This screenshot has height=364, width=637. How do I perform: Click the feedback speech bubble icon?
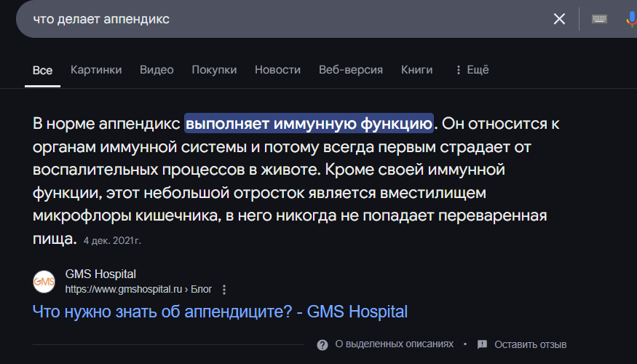(x=482, y=344)
